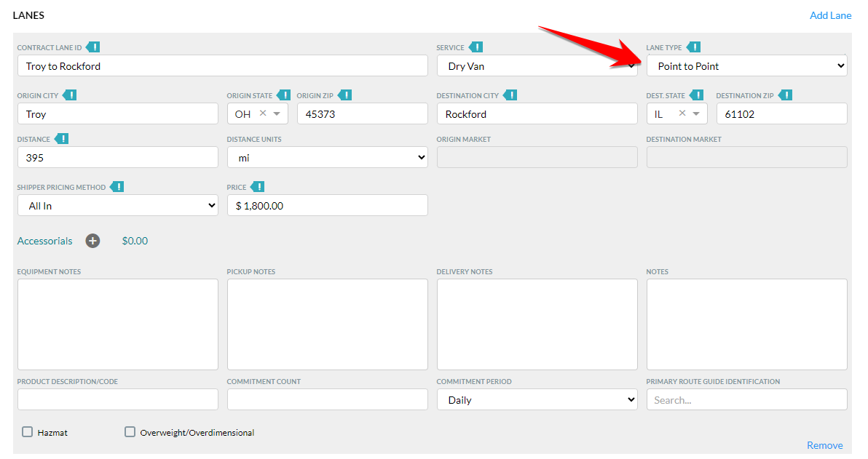This screenshot has height=459, width=868.
Task: Open the Distance Units dropdown
Action: point(327,158)
